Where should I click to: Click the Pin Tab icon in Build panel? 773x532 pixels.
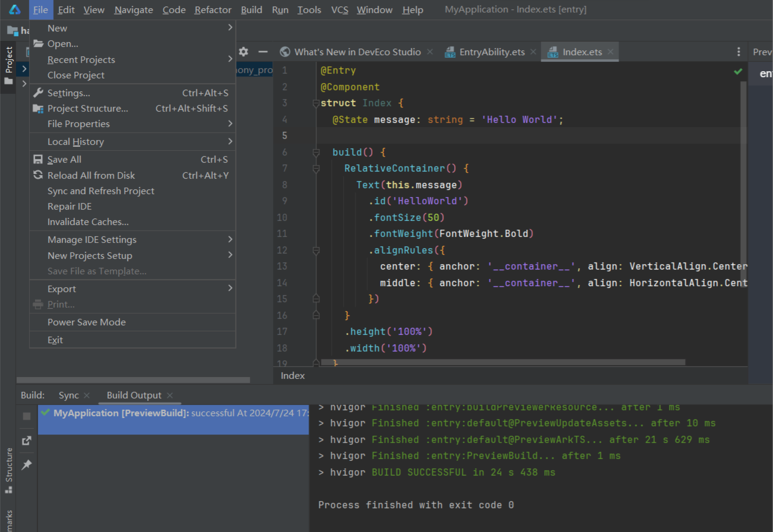tap(27, 465)
